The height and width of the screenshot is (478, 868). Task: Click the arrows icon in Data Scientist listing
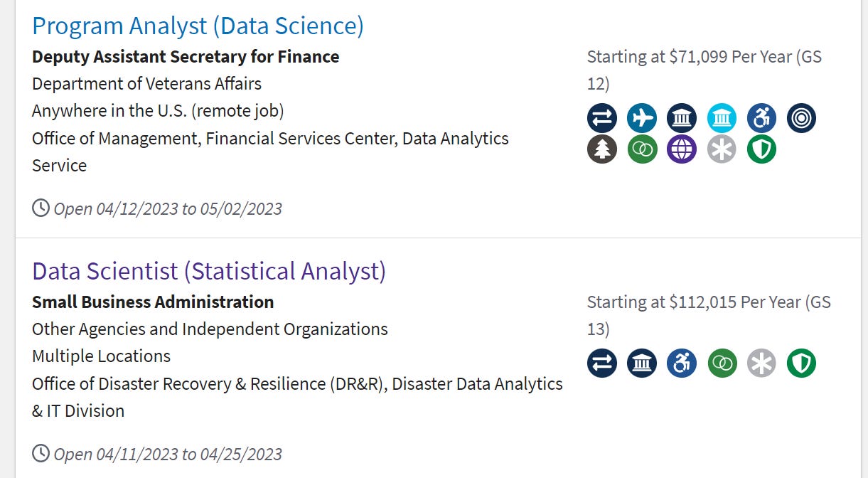coord(602,363)
